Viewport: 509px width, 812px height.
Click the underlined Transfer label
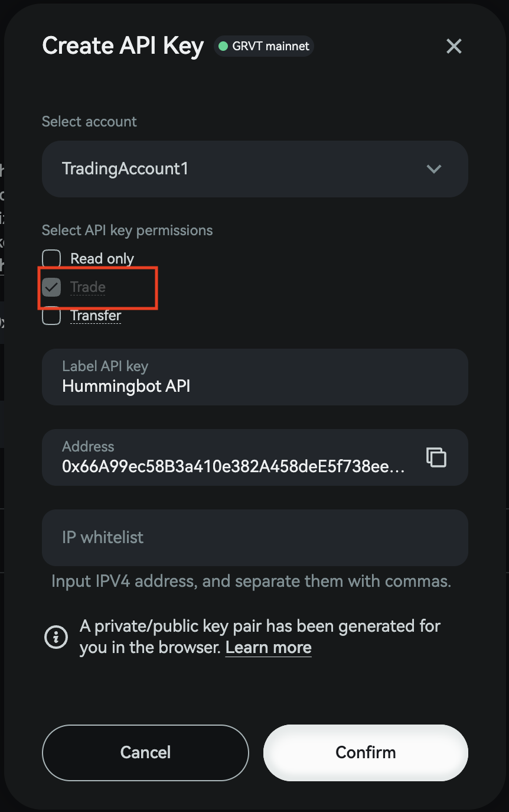[x=96, y=316]
